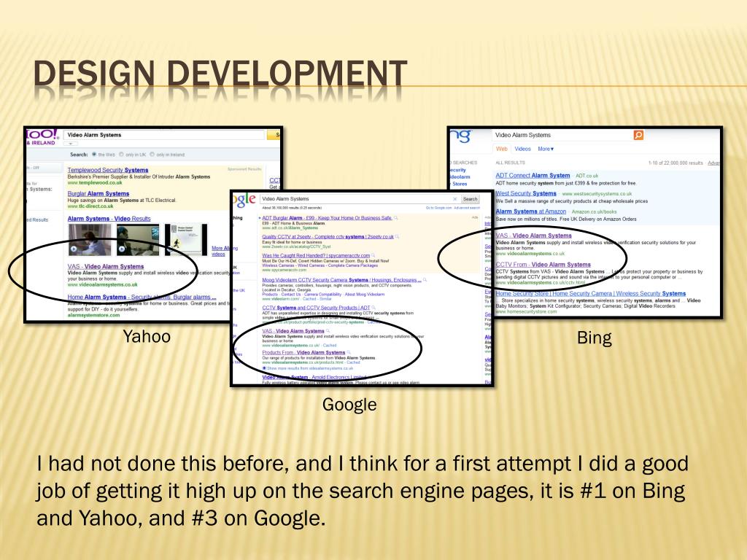Click the preview magnifier beside Quality CCTV at 2seetv

coord(397,237)
